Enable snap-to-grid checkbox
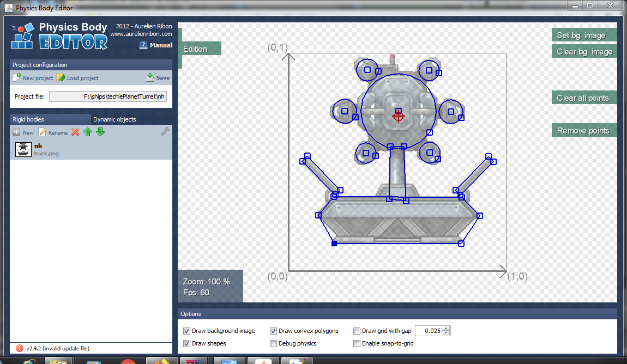Image resolution: width=627 pixels, height=364 pixels. tap(357, 344)
